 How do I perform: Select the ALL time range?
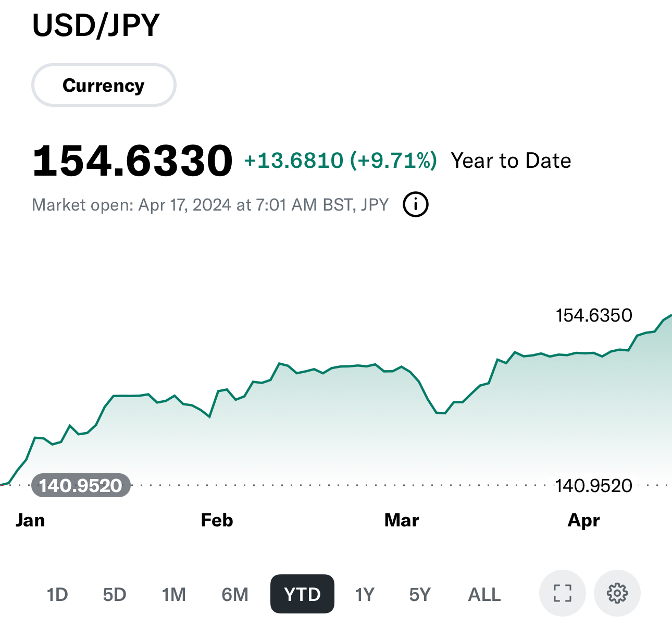tap(484, 594)
